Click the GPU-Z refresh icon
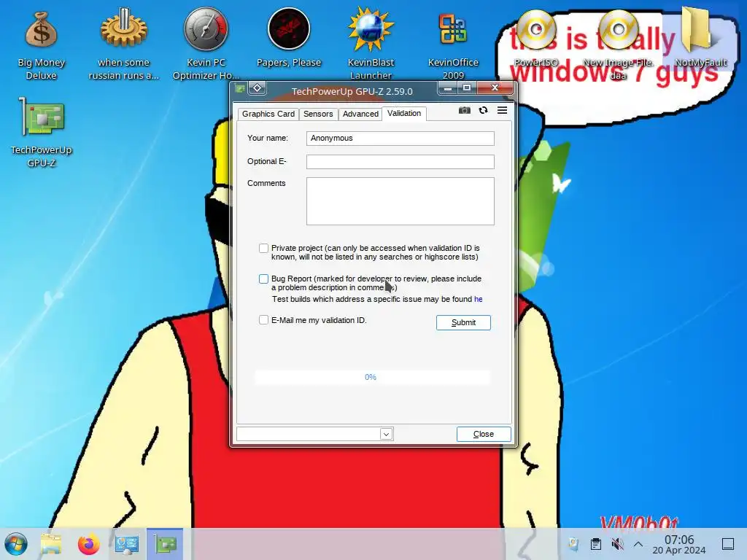This screenshot has width=747, height=560. pyautogui.click(x=483, y=111)
